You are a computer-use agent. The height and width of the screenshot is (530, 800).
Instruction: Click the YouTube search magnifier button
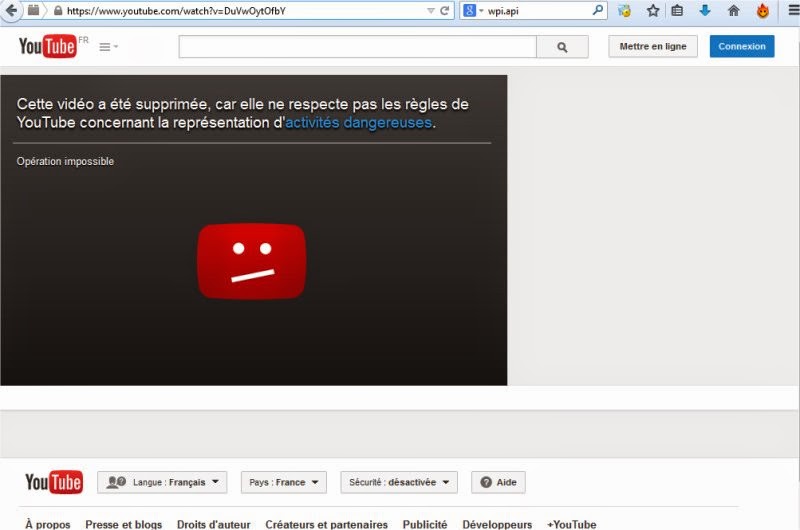click(562, 47)
